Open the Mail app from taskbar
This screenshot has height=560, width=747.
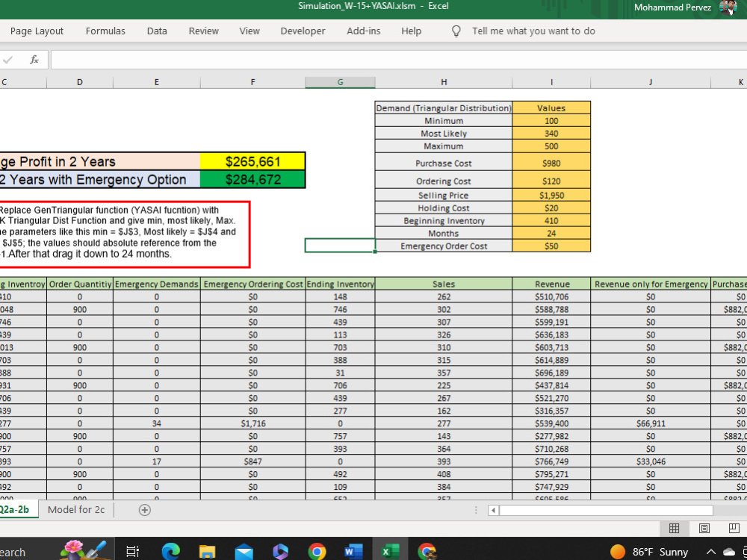tap(244, 551)
